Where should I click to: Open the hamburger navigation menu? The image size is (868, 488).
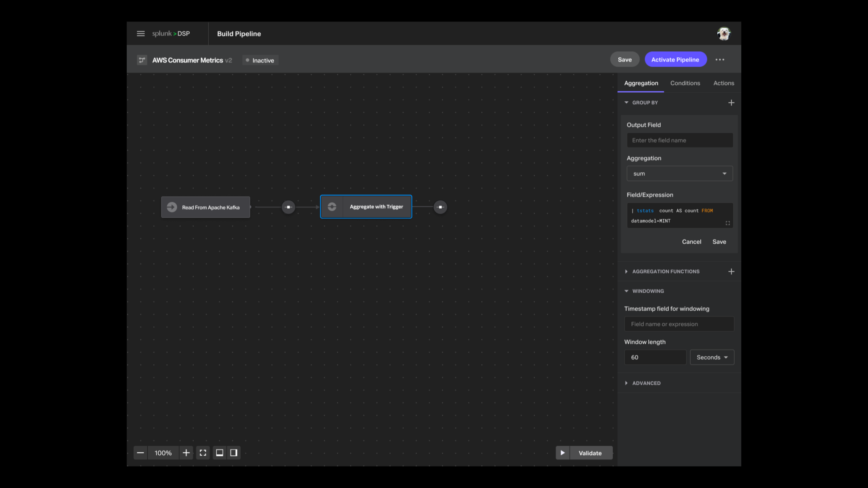coord(141,34)
